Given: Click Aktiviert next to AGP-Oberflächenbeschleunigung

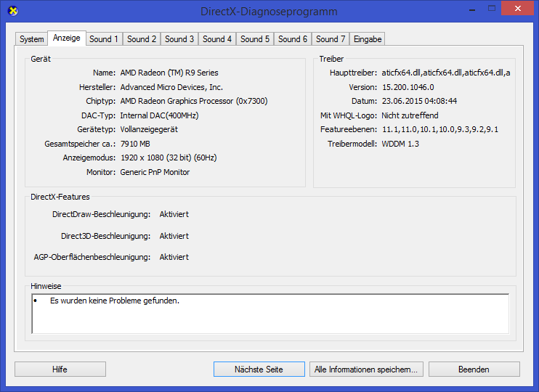Looking at the screenshot, I should pos(174,257).
